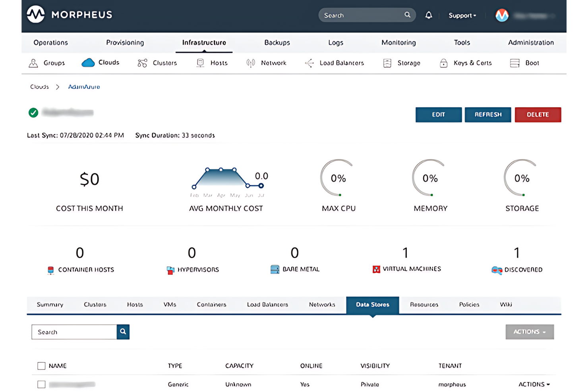Open Groups via its person icon
The width and height of the screenshot is (588, 392).
[x=33, y=63]
